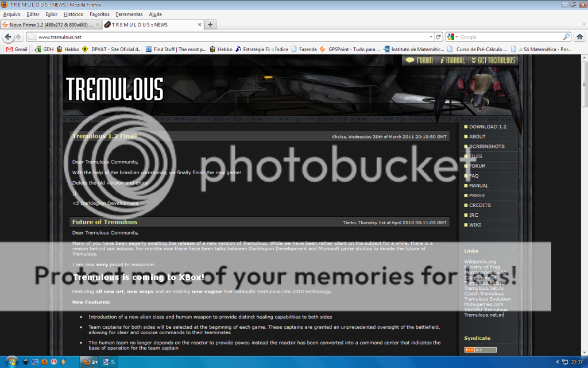Open the first Habbo bookmark after GDH
This screenshot has width=588, height=368.
(x=68, y=49)
